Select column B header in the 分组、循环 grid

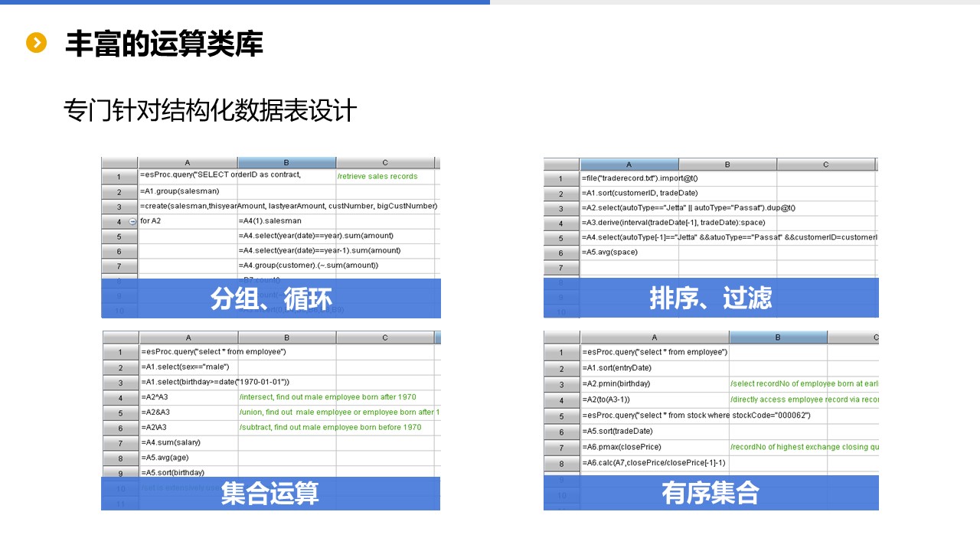[x=286, y=163]
